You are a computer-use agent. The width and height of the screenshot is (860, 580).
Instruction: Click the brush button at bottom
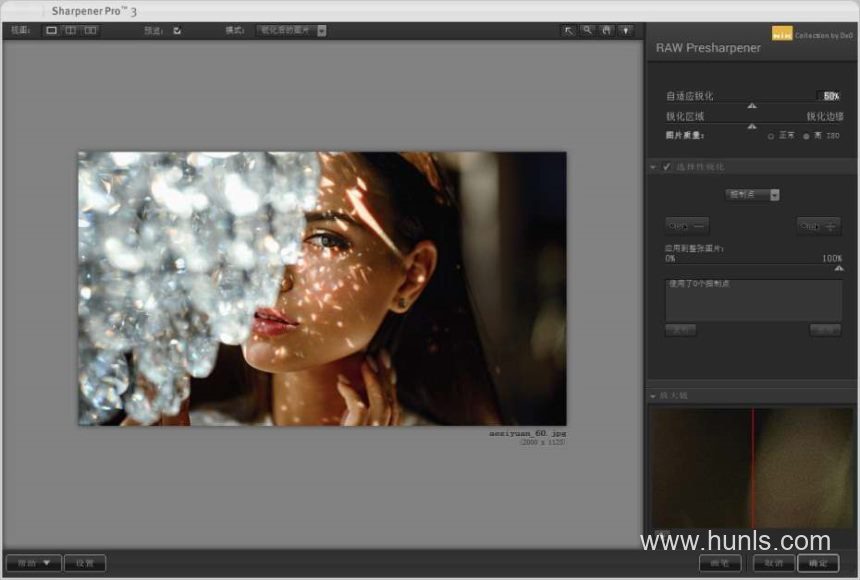coord(720,563)
